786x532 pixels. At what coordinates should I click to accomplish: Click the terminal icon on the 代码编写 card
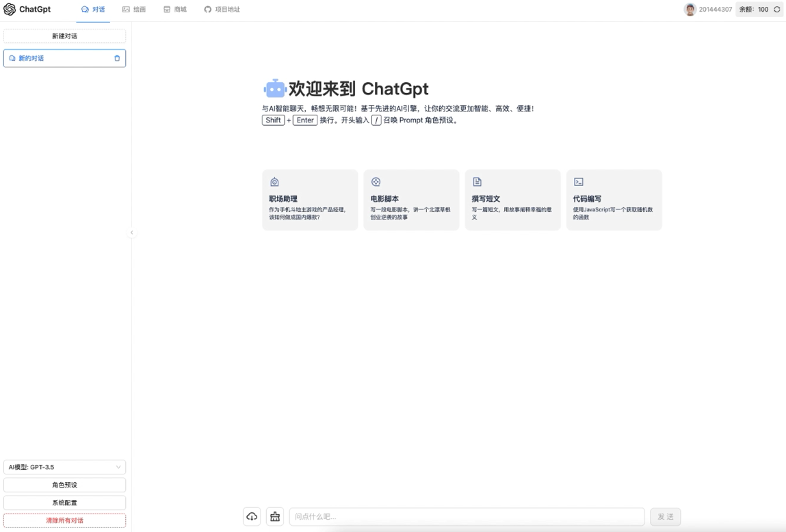pos(578,181)
